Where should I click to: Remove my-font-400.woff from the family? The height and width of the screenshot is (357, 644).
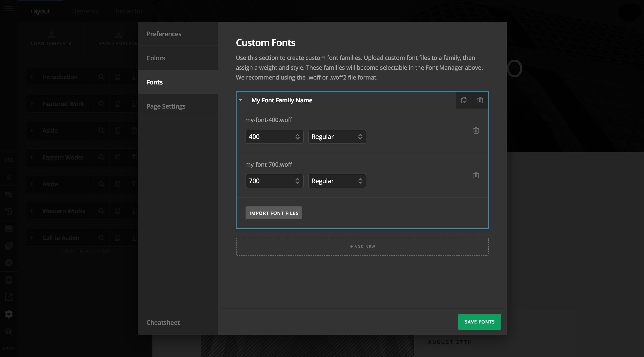476,131
